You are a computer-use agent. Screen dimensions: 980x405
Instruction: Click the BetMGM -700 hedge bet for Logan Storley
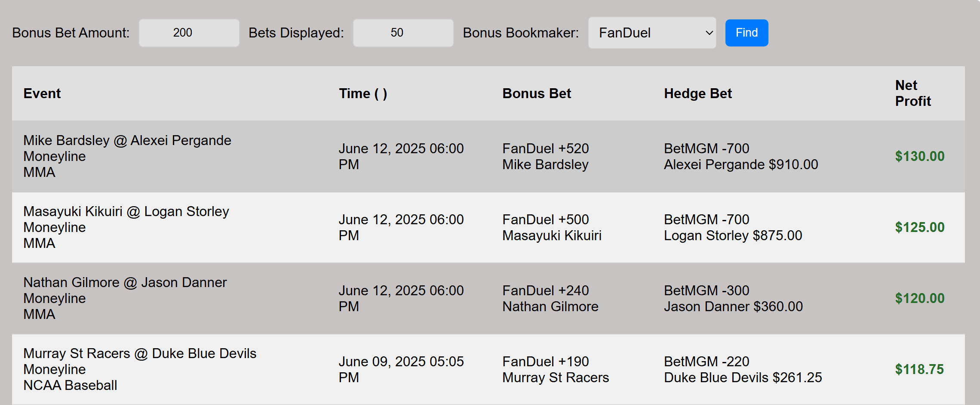tap(733, 227)
